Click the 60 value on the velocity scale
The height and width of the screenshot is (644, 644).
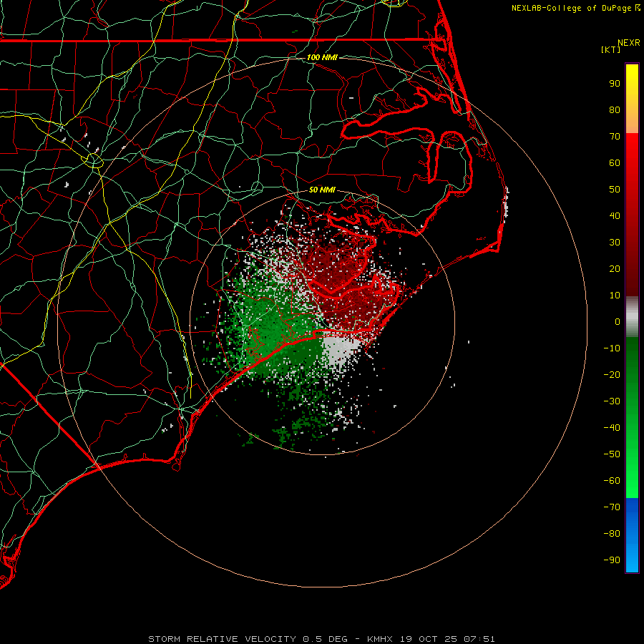point(615,162)
